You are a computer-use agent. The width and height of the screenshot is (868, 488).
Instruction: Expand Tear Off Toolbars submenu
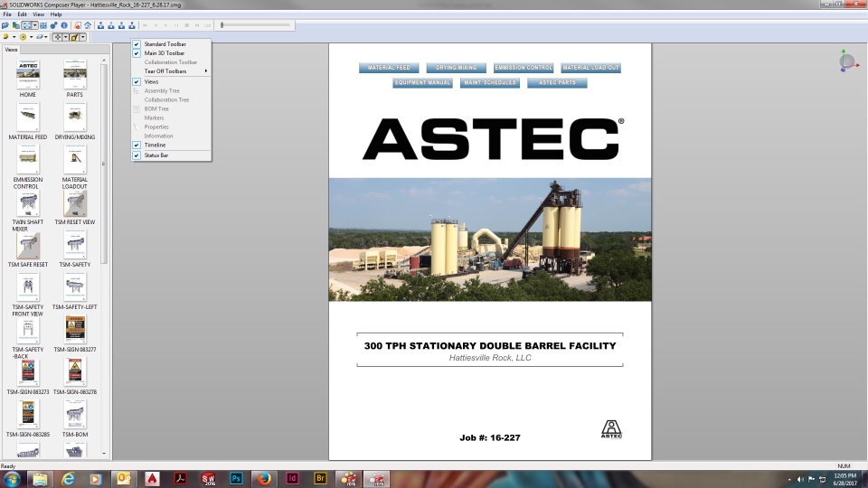(171, 70)
